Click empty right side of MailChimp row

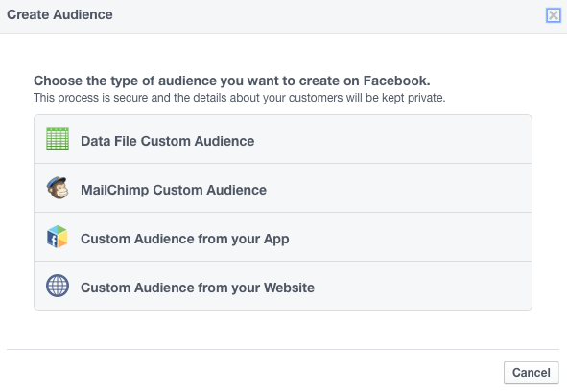tap(398, 188)
